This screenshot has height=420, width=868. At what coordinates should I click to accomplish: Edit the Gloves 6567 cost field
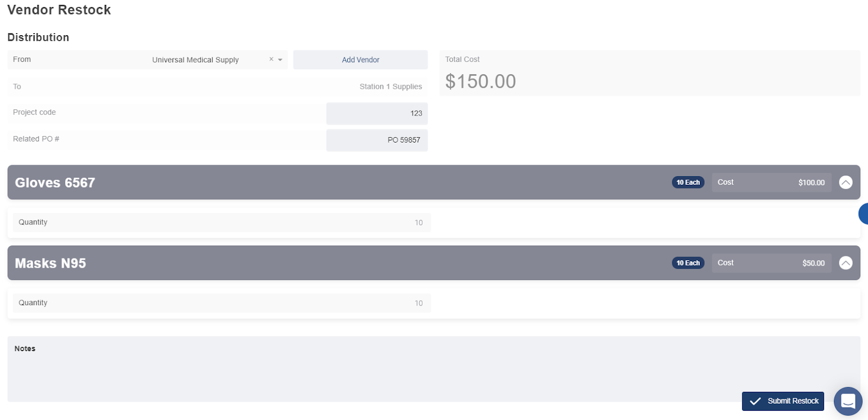[771, 183]
